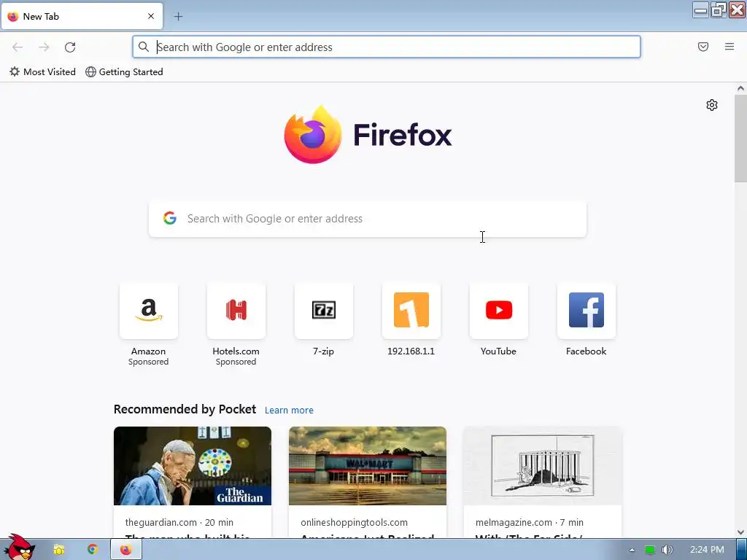Focus the address bar field

387,47
